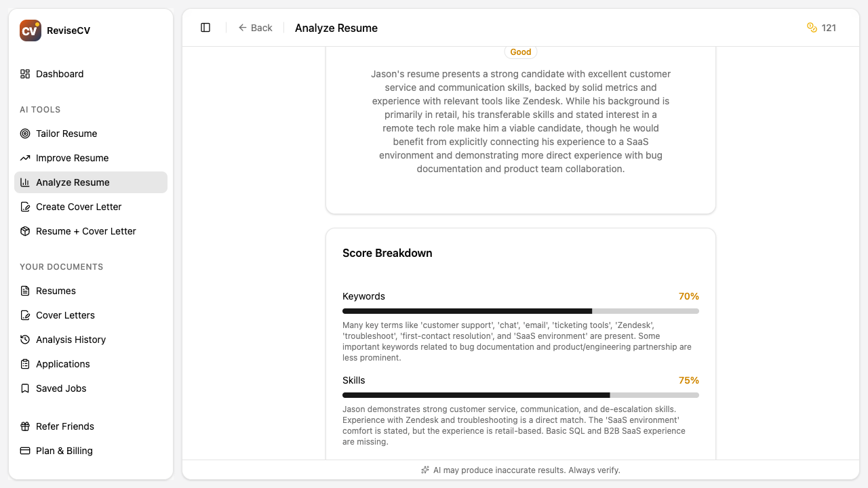Click the Cover Letters edit icon
This screenshot has width=868, height=488.
25,315
